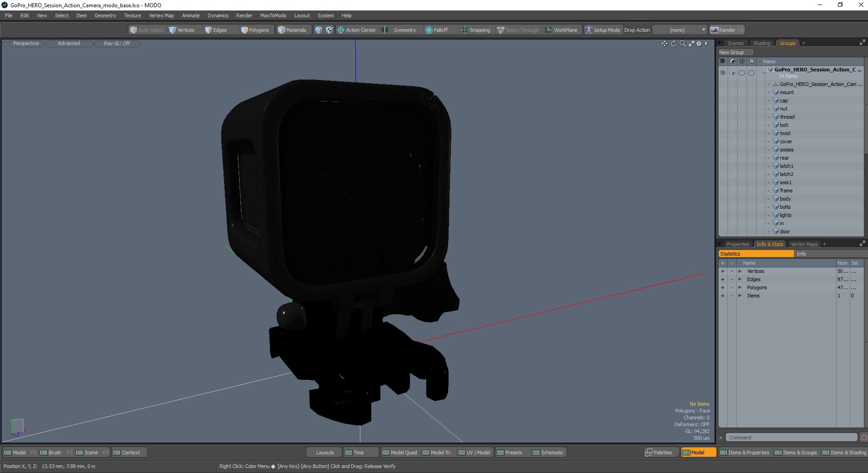Click the New Group button

point(736,52)
